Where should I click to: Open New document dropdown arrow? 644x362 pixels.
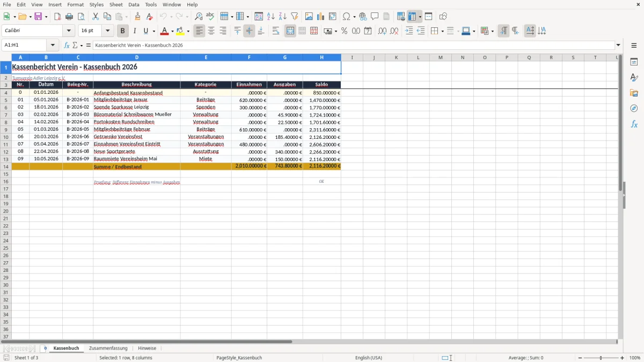click(x=14, y=17)
